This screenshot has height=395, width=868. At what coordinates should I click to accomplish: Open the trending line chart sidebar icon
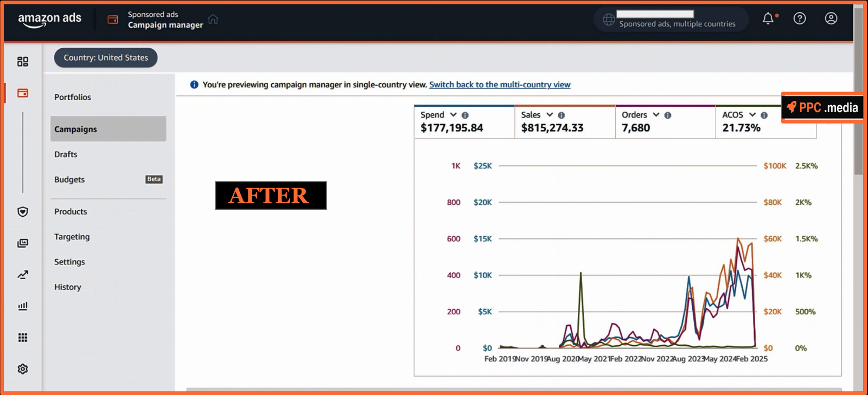(23, 275)
